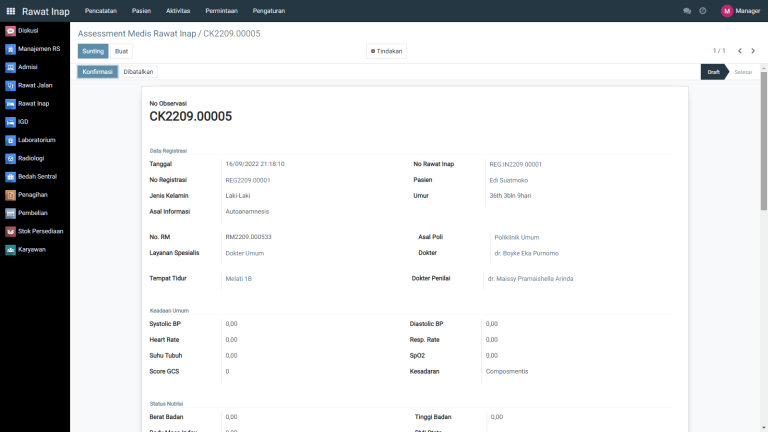Click the Keadaan Umum section header
The height and width of the screenshot is (432, 768).
pos(169,311)
